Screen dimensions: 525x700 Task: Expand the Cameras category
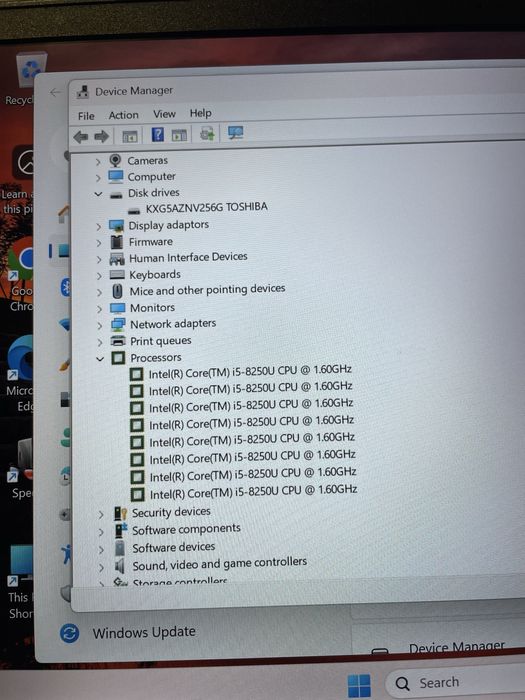tap(98, 162)
